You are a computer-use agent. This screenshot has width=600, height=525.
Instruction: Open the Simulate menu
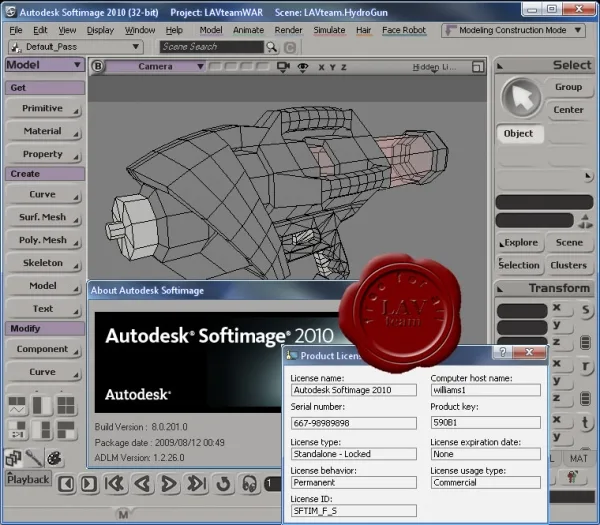click(x=329, y=30)
